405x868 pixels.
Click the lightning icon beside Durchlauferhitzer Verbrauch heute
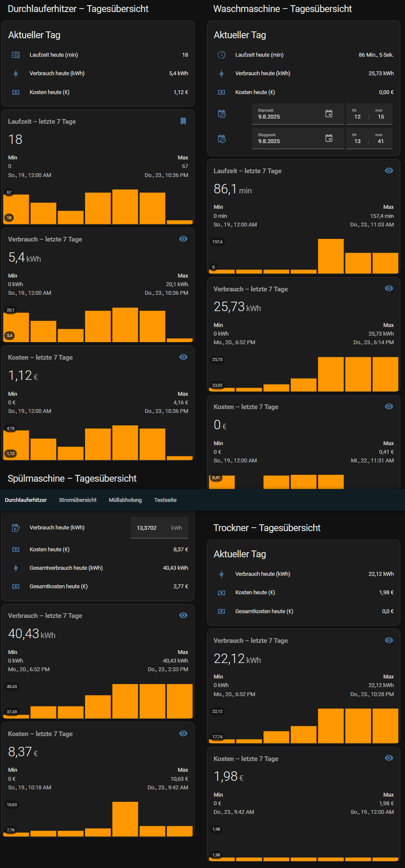pyautogui.click(x=16, y=73)
